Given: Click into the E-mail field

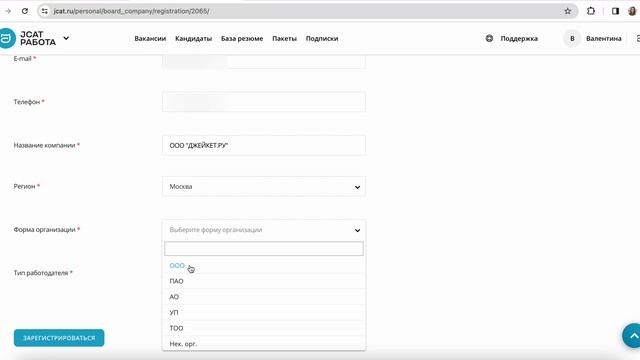Looking at the screenshot, I should pos(264,61).
